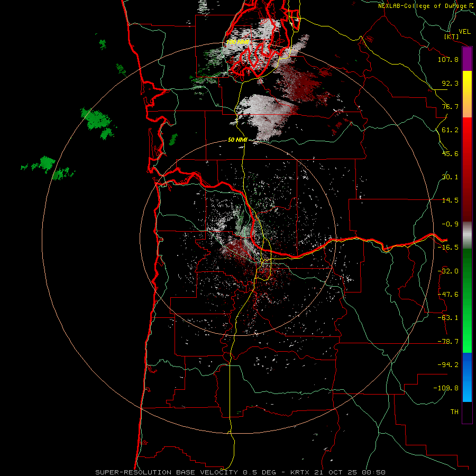476x476 pixels.
Task: Click the -16.5 velocity scale value
Action: coord(448,248)
